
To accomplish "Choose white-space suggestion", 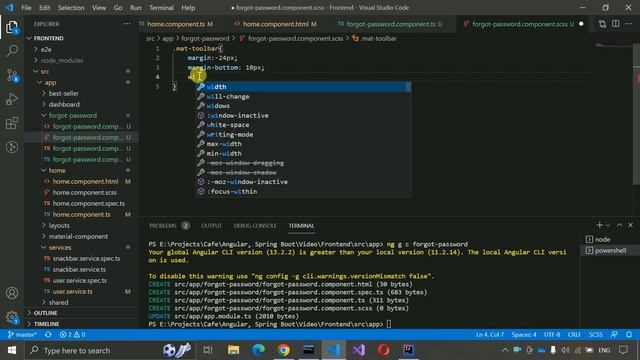I will point(303,125).
